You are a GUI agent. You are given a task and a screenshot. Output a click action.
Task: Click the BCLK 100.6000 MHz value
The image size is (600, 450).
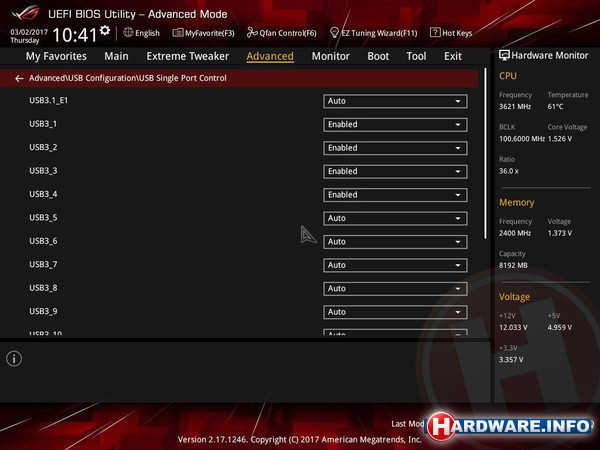tap(522, 139)
